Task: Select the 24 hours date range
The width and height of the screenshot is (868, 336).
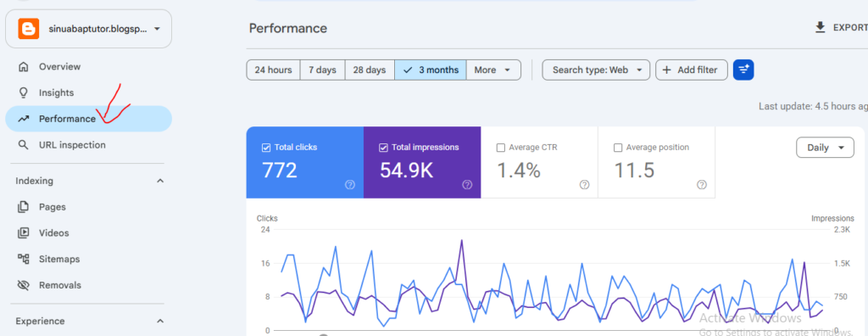Action: (x=274, y=70)
